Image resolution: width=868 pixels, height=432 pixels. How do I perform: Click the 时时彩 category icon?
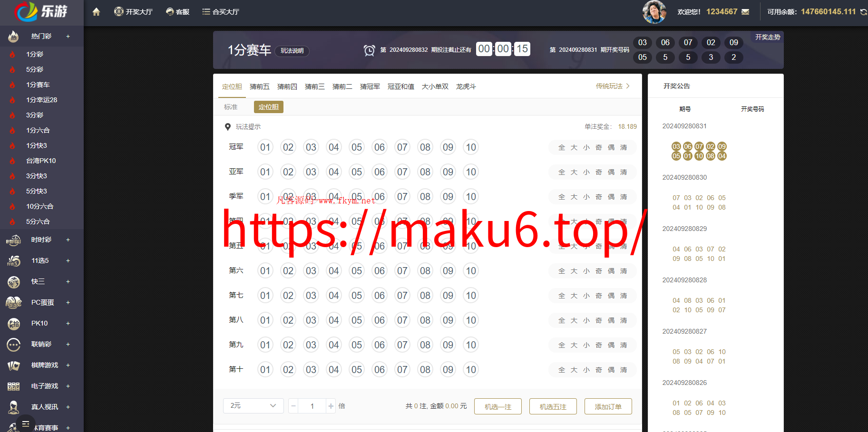pos(13,240)
